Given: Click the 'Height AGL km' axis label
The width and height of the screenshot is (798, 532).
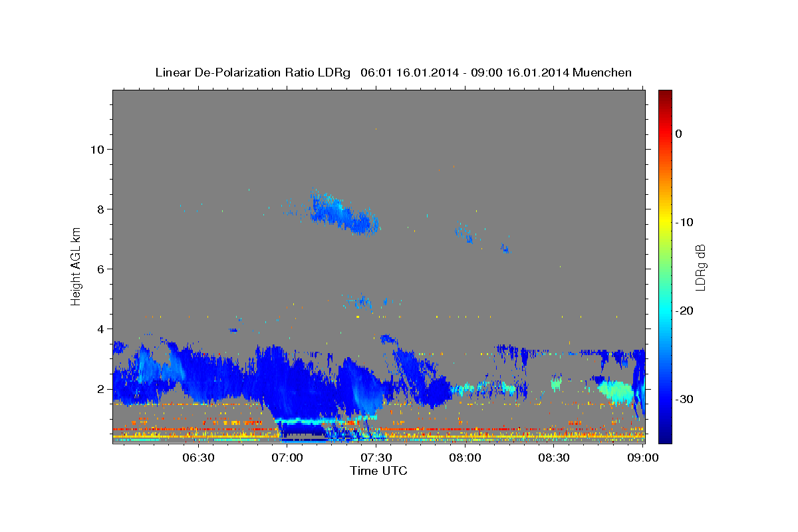Looking at the screenshot, I should tap(76, 266).
